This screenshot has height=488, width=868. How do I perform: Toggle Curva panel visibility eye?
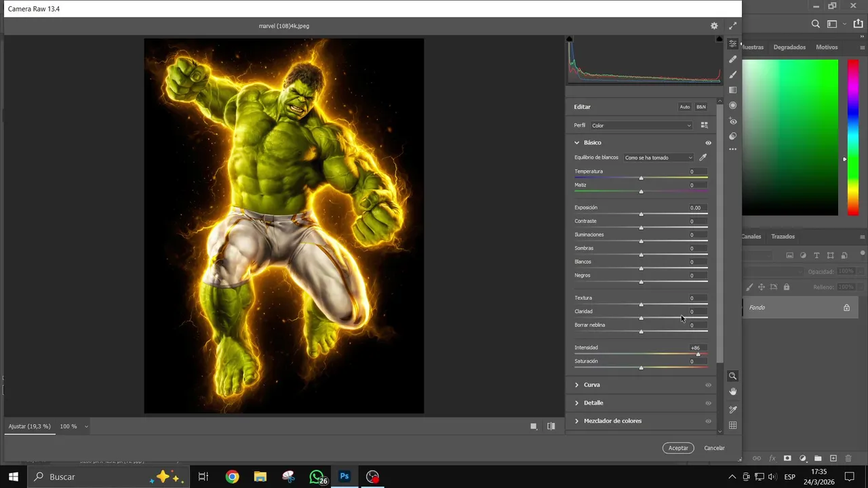coord(708,385)
